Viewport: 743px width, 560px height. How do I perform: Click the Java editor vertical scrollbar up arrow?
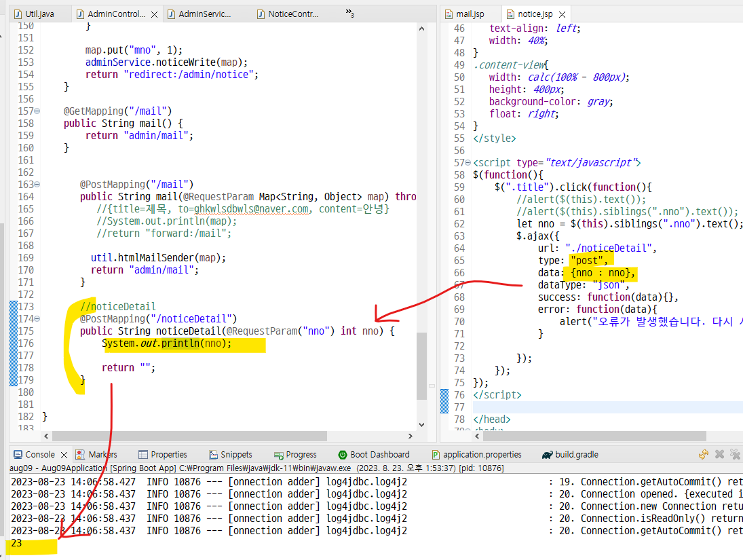pyautogui.click(x=422, y=29)
